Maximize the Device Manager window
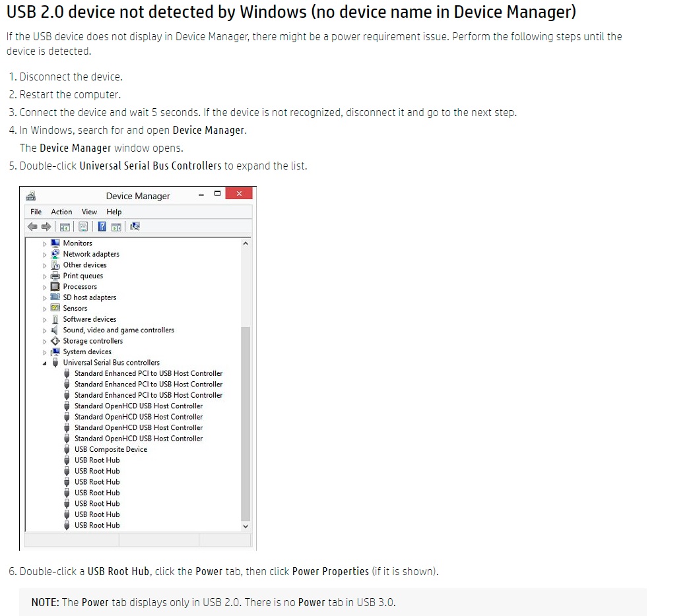 pos(217,194)
